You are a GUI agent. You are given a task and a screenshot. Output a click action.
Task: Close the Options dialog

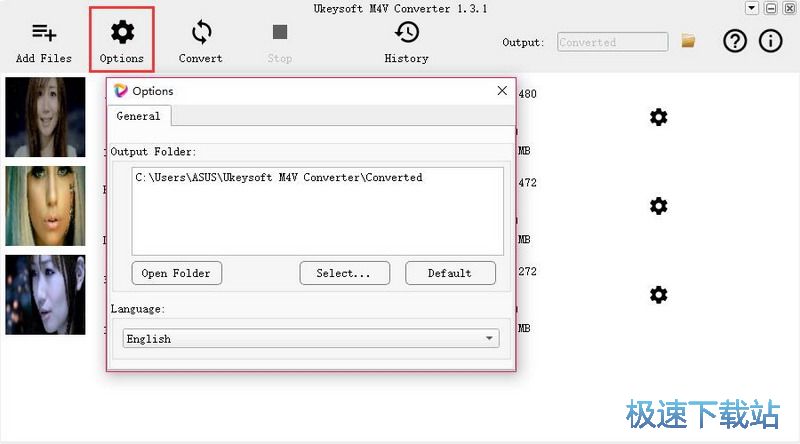[x=502, y=91]
